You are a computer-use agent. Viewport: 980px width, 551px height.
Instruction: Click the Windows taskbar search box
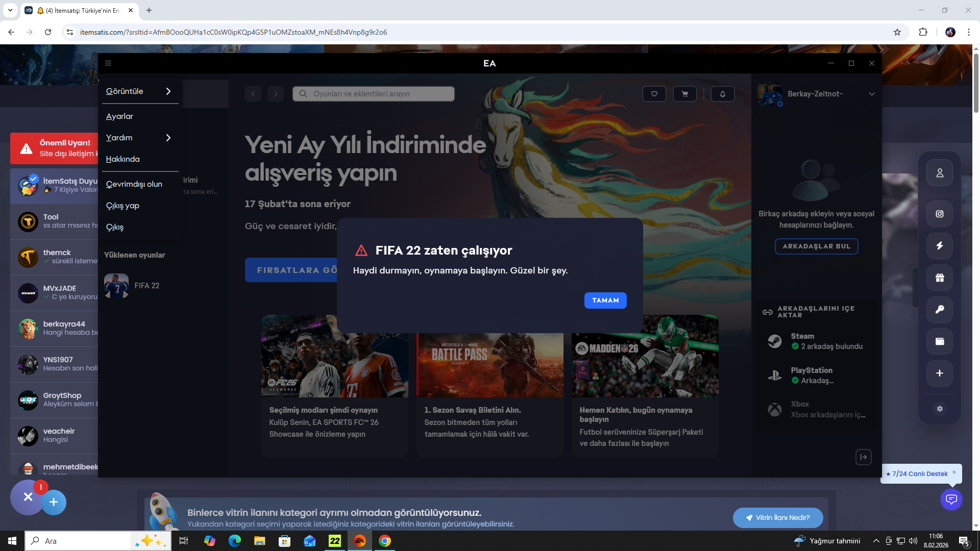click(78, 541)
